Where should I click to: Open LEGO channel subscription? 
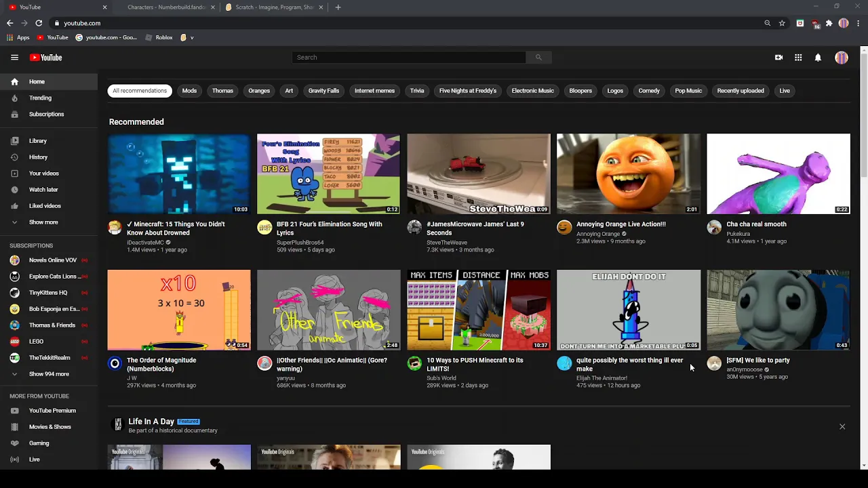(49, 342)
